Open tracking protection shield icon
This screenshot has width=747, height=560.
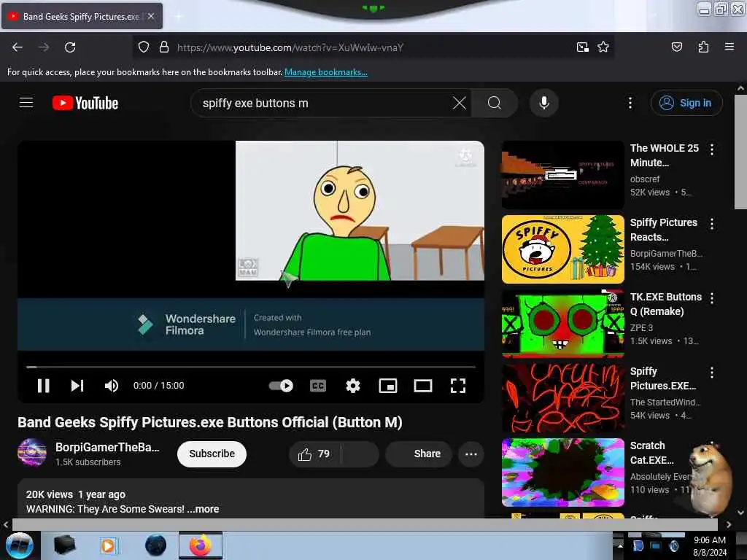(144, 47)
